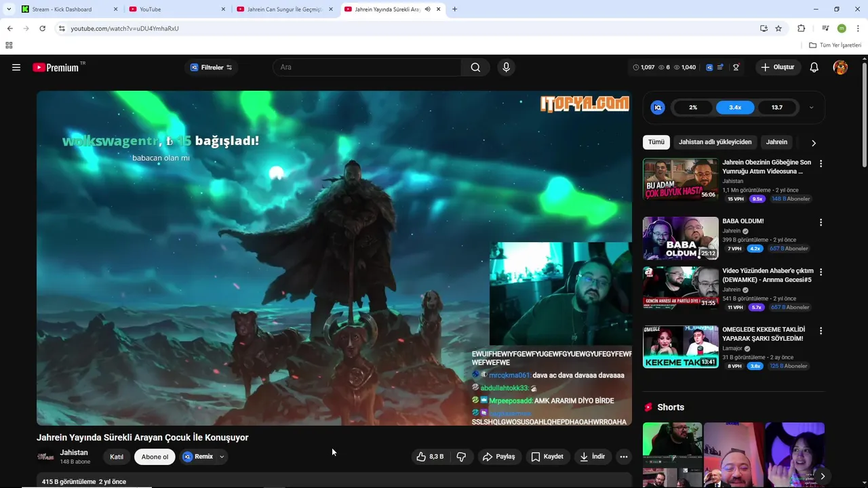This screenshot has width=868, height=488.
Task: Open the vidIQ list icon in header
Action: (x=720, y=67)
